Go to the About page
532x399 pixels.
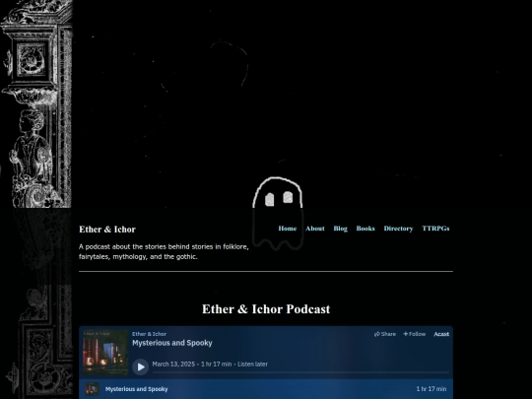pos(315,229)
